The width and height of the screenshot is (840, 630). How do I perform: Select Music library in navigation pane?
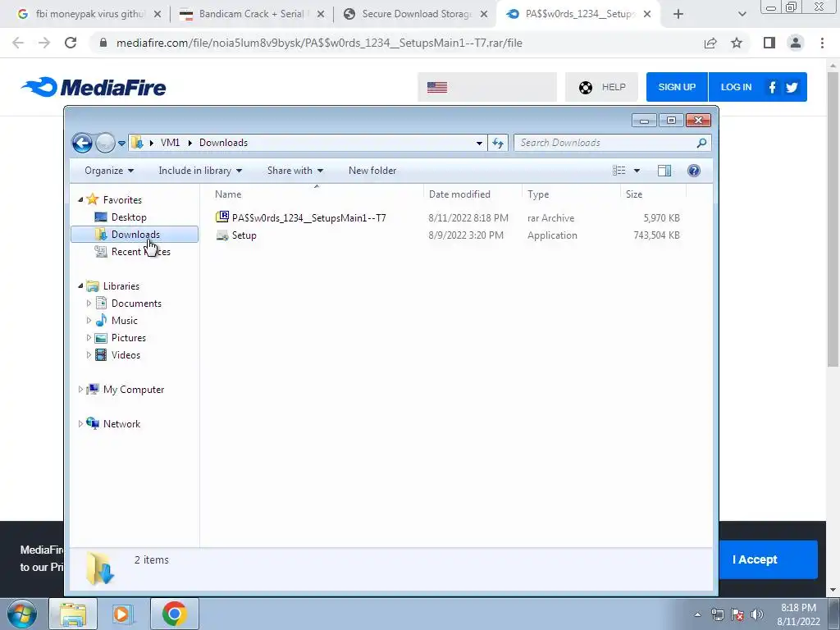click(125, 321)
